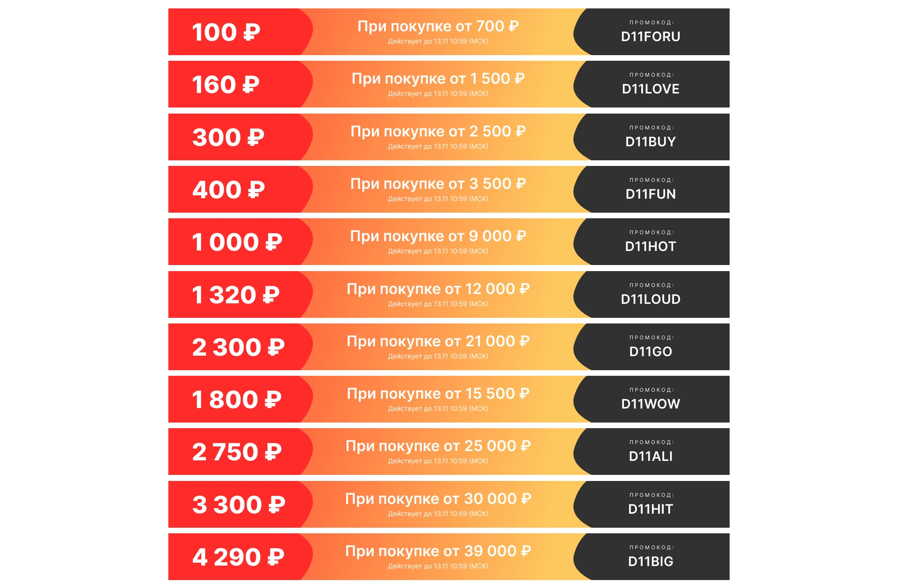Click the 100 ₽ discount label
This screenshot has height=588, width=898.
point(226,32)
